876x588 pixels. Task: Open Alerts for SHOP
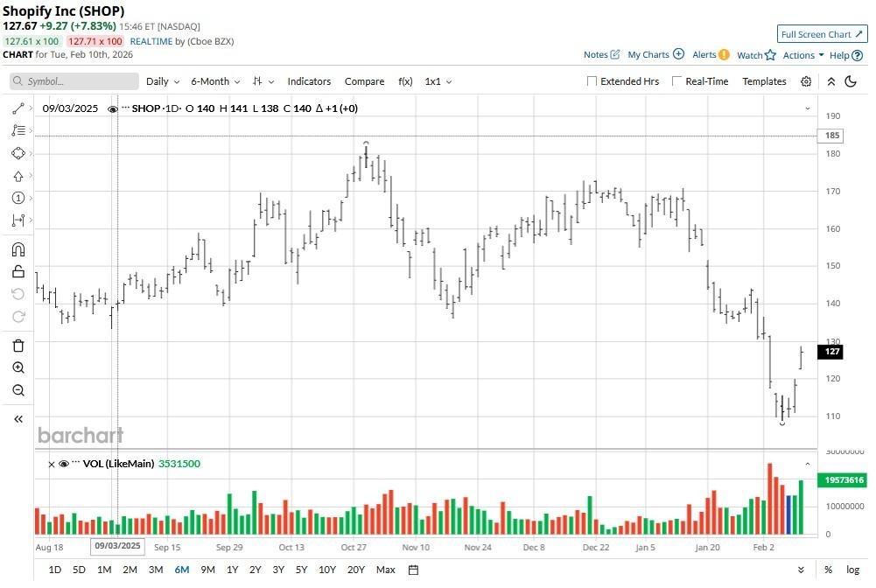711,55
